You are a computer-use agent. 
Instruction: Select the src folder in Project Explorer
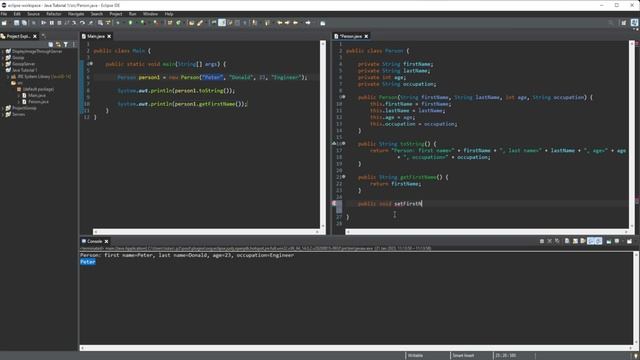coord(20,83)
